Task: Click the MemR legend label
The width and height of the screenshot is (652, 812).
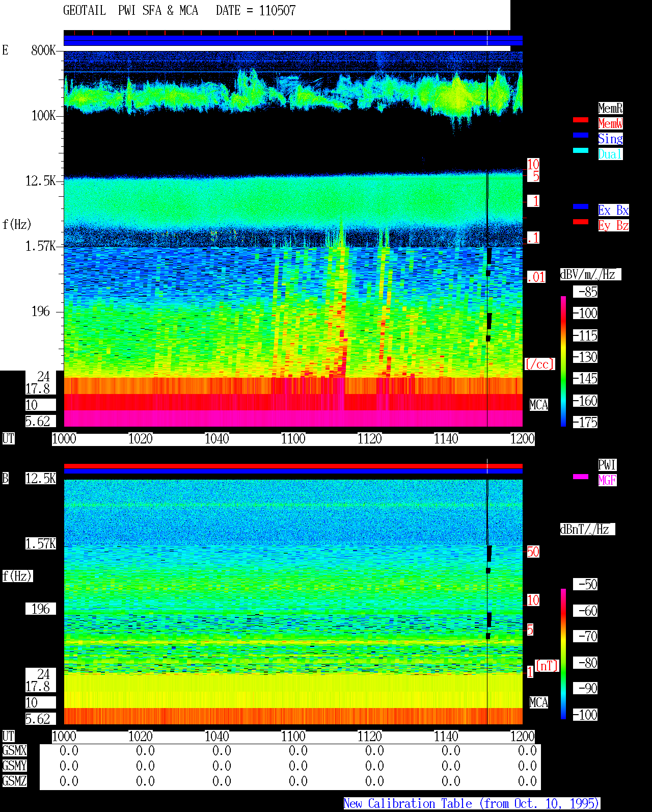Action: click(x=610, y=108)
